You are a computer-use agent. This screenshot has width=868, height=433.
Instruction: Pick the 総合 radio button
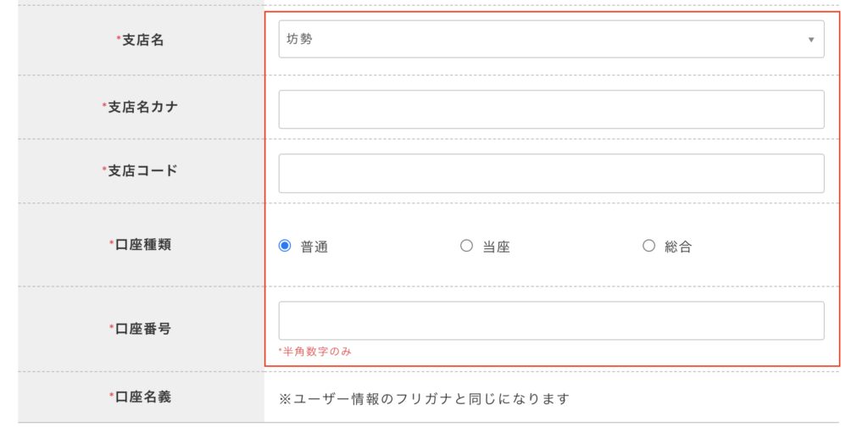click(648, 245)
